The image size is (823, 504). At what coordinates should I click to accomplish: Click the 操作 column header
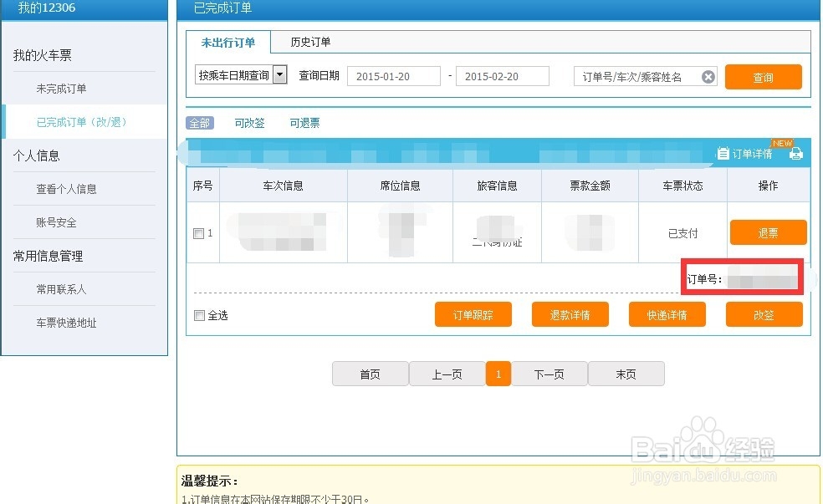[x=769, y=186]
